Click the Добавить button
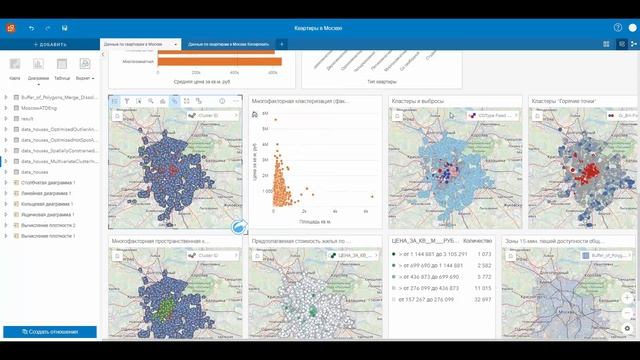640x360 pixels. (50, 44)
